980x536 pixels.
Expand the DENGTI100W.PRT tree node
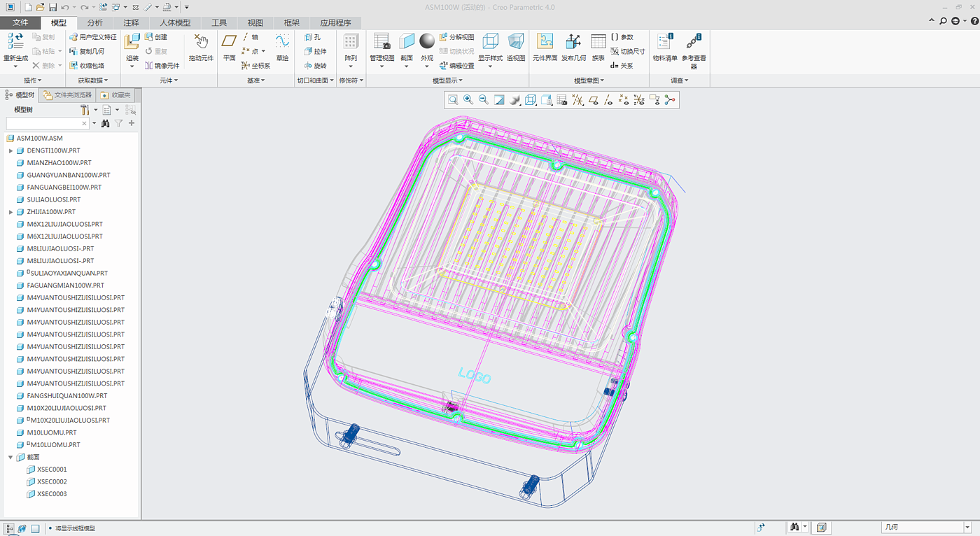tap(10, 150)
